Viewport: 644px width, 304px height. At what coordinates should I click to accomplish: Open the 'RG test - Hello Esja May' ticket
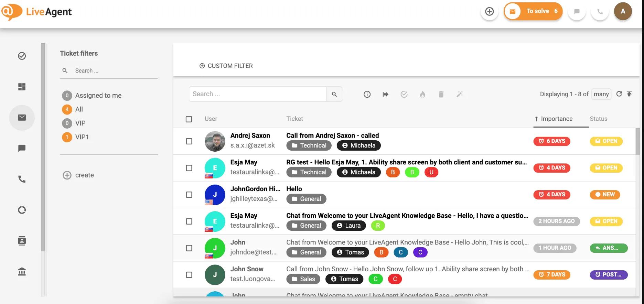coord(406,162)
